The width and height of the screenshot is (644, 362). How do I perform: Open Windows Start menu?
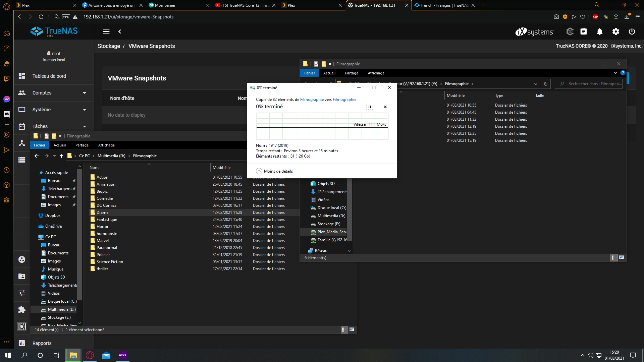8,355
